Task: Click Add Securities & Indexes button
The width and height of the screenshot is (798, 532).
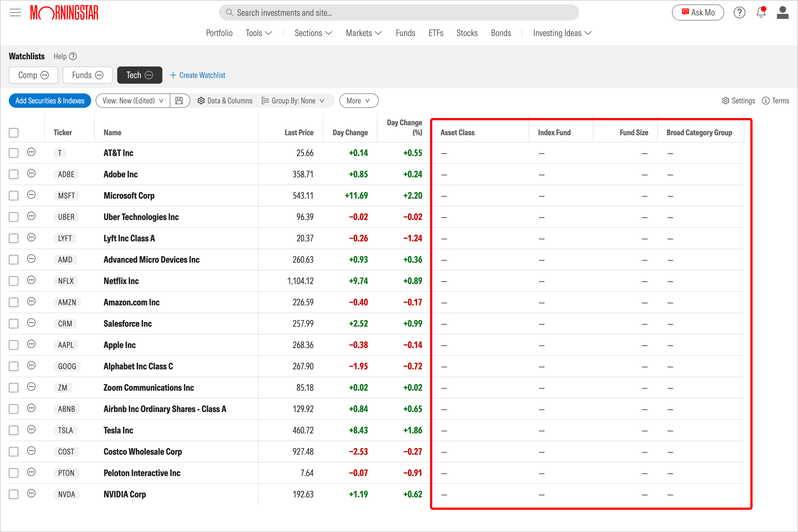Action: pyautogui.click(x=50, y=101)
